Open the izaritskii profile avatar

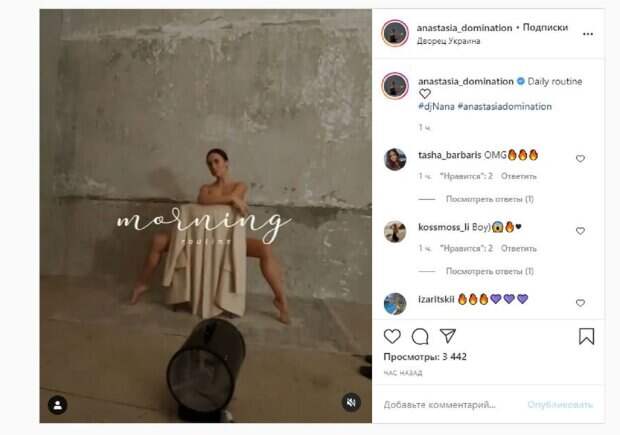pyautogui.click(x=395, y=304)
